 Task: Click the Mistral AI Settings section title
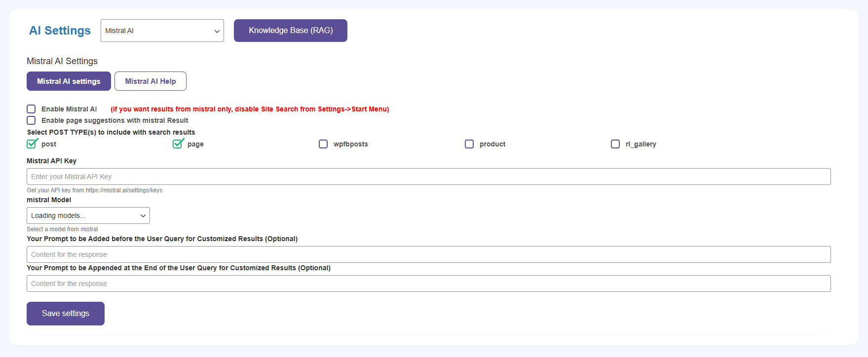point(62,61)
